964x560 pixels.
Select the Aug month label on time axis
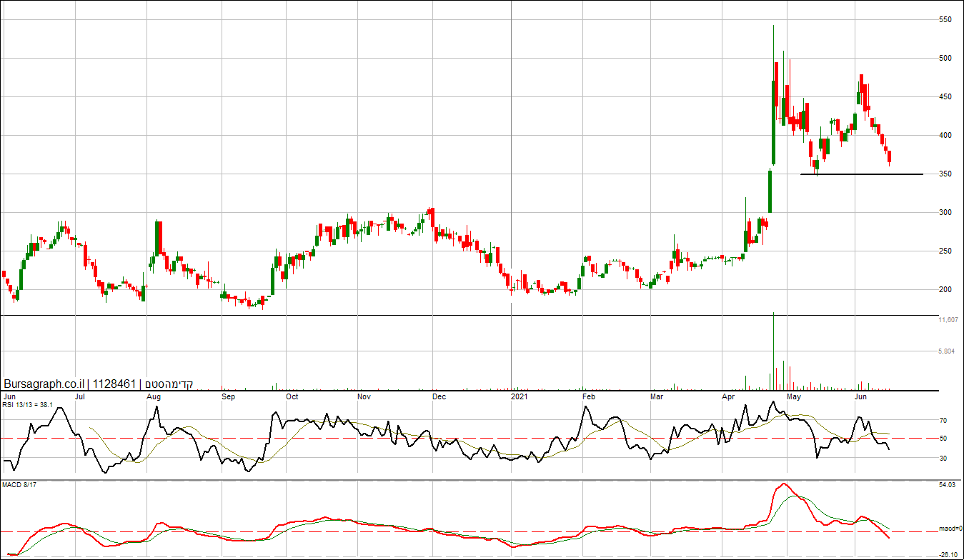click(153, 396)
